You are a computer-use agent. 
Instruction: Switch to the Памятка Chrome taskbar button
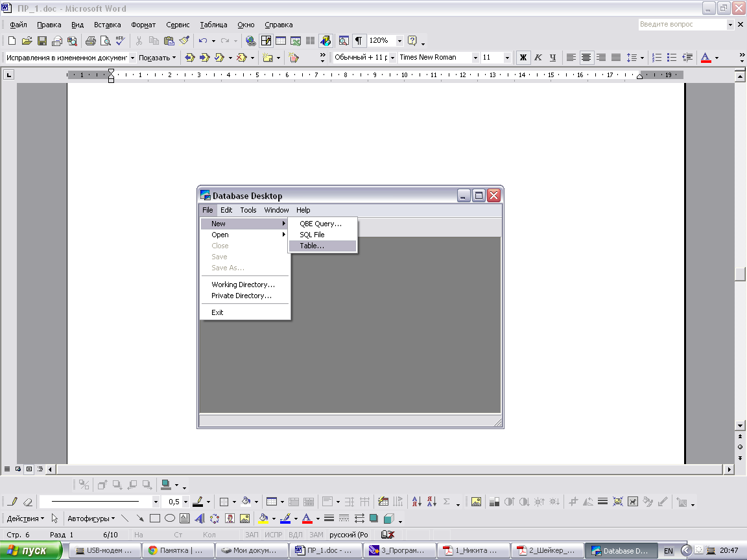click(178, 550)
